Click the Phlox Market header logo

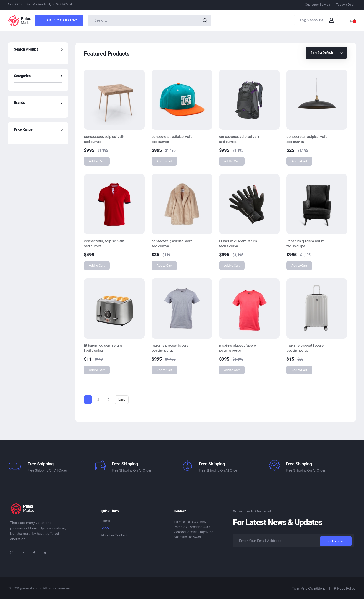[20, 21]
